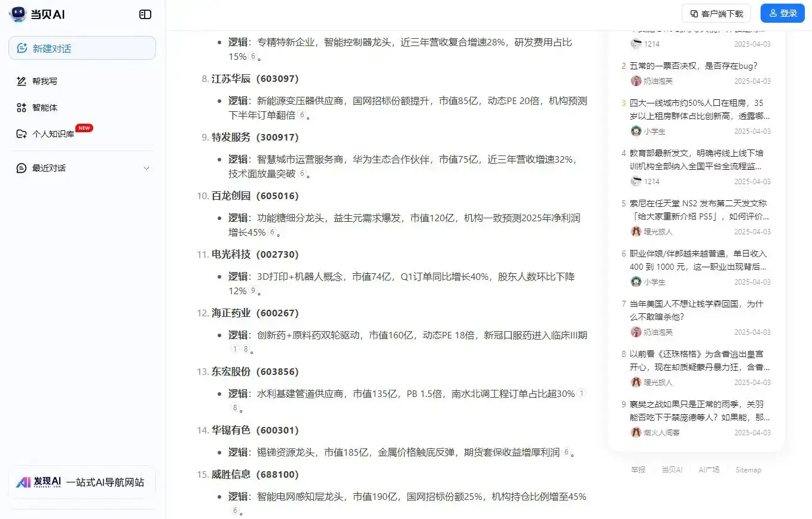Screen dimensions: 812x519
Task: Click the 举报 footer link
Action: tap(638, 470)
